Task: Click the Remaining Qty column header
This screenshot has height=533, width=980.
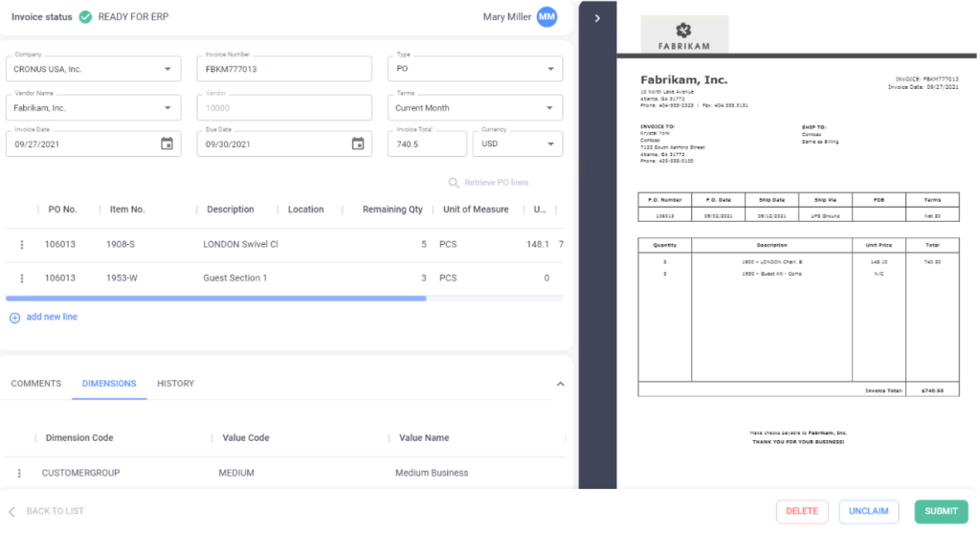Action: [x=392, y=210]
